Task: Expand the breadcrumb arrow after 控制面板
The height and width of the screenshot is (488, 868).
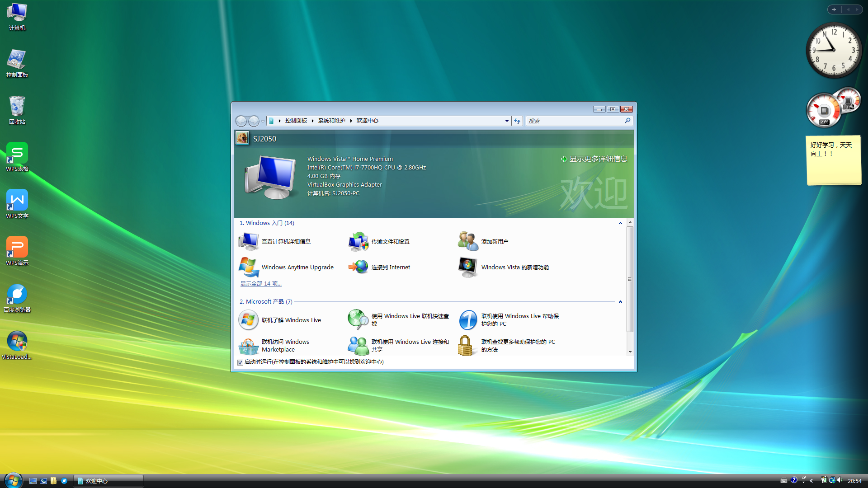Action: coord(312,121)
